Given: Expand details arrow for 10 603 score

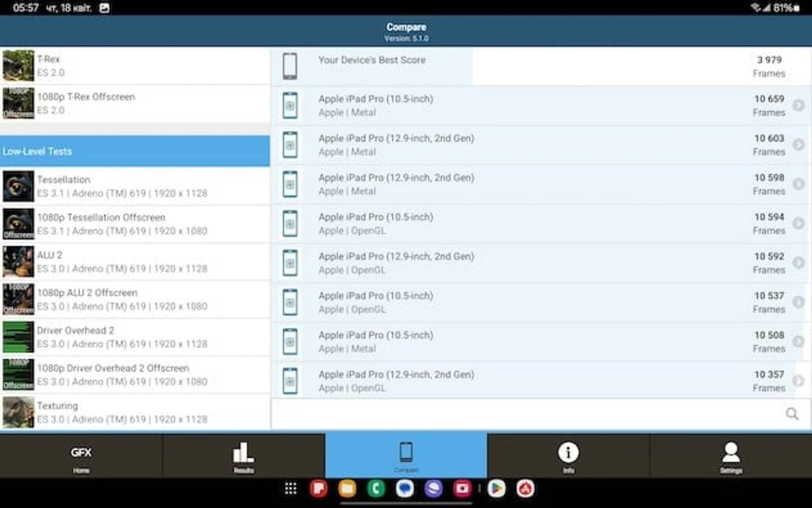Looking at the screenshot, I should [x=798, y=144].
